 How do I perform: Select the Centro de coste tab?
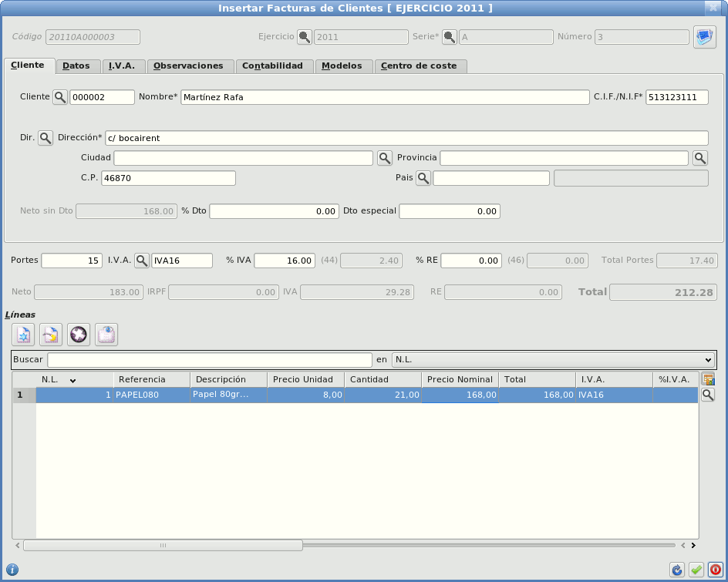pos(419,66)
